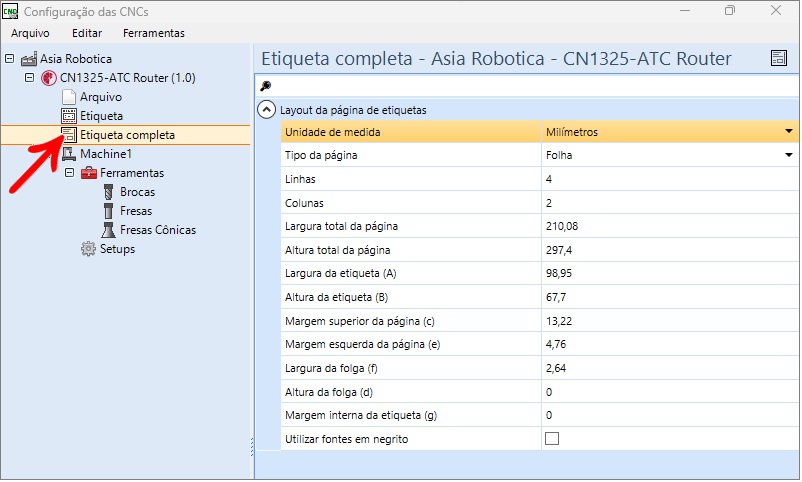
Task: Click the Ferramentas red toolbox icon
Action: (88, 173)
